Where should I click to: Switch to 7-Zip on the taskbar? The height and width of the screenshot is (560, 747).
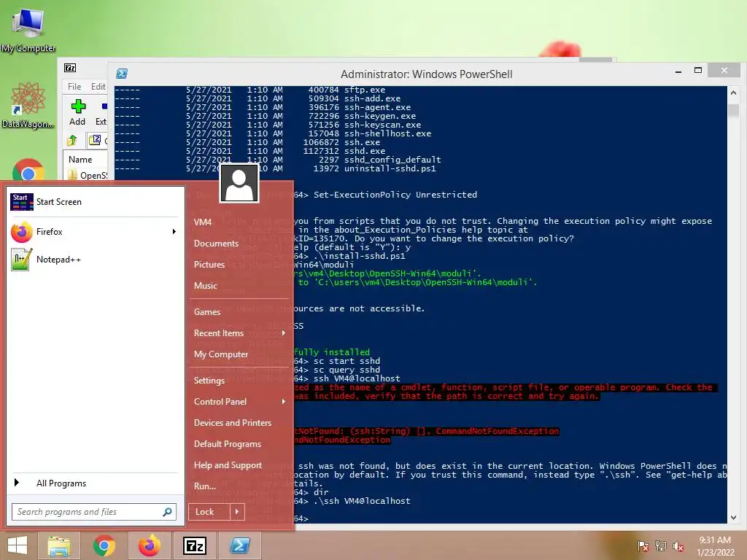pos(194,545)
